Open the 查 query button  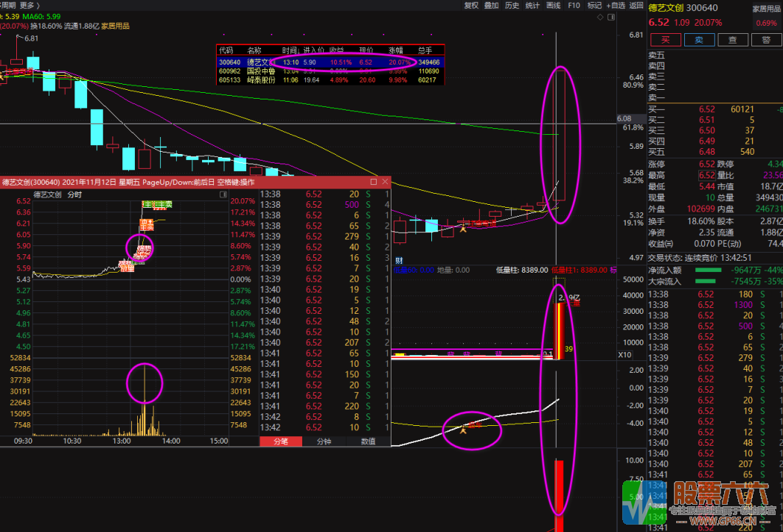(x=732, y=40)
